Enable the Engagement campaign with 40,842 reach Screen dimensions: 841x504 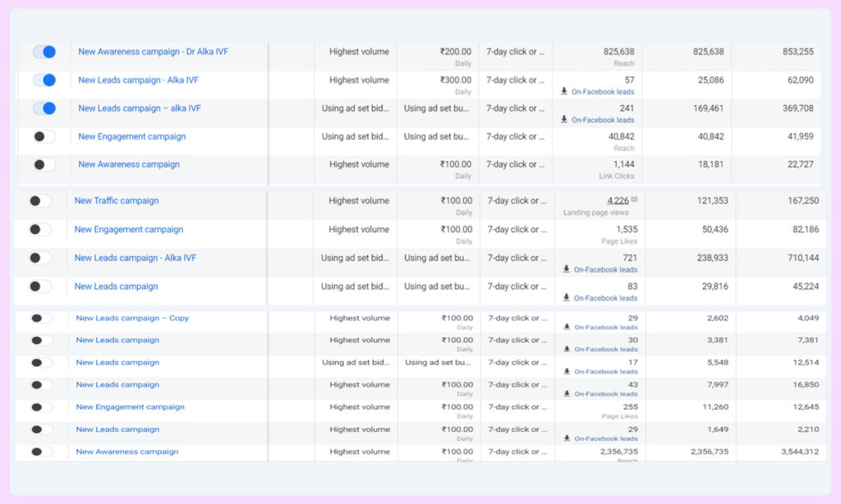(x=44, y=137)
